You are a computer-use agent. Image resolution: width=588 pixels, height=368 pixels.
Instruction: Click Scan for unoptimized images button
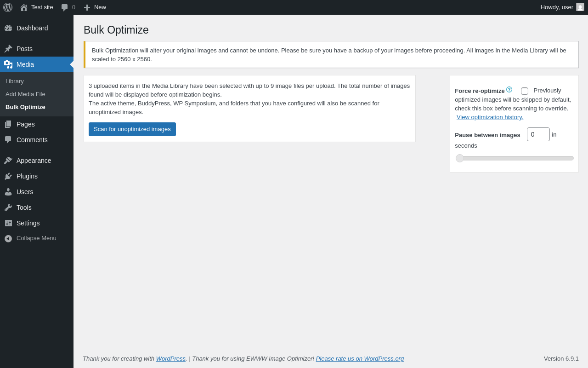132,129
